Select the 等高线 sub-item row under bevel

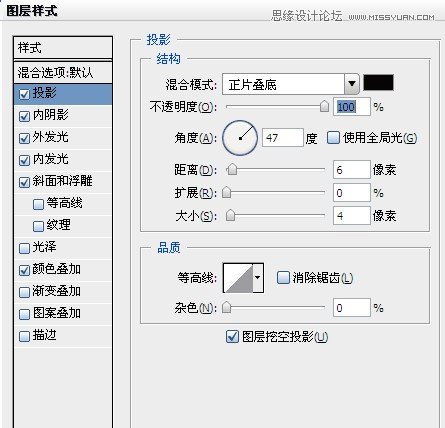pyautogui.click(x=63, y=204)
